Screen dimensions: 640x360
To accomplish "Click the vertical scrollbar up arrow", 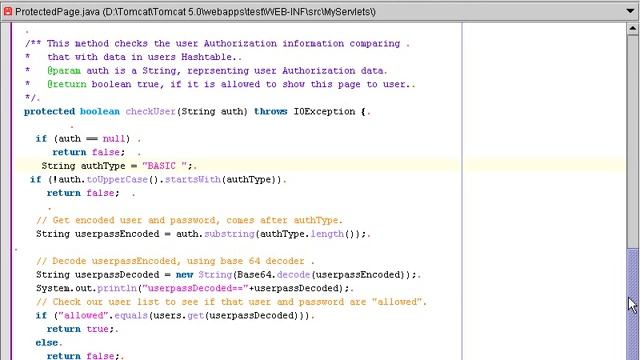I will point(632,29).
